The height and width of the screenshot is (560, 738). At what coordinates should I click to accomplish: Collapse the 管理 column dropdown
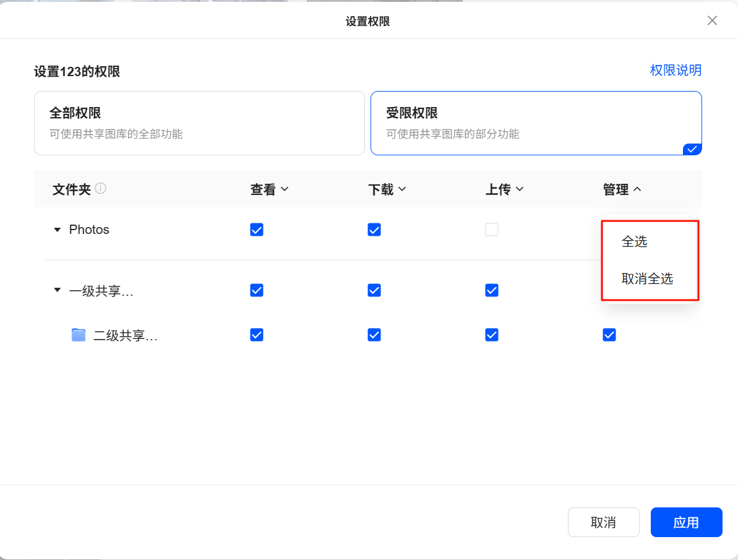click(x=622, y=189)
